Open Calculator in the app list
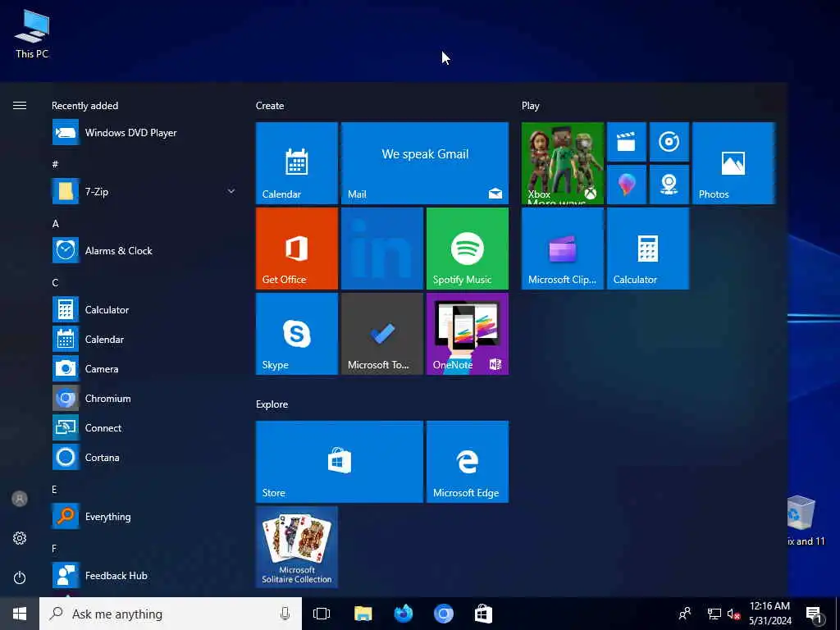Viewport: 840px width, 630px height. [x=144, y=309]
